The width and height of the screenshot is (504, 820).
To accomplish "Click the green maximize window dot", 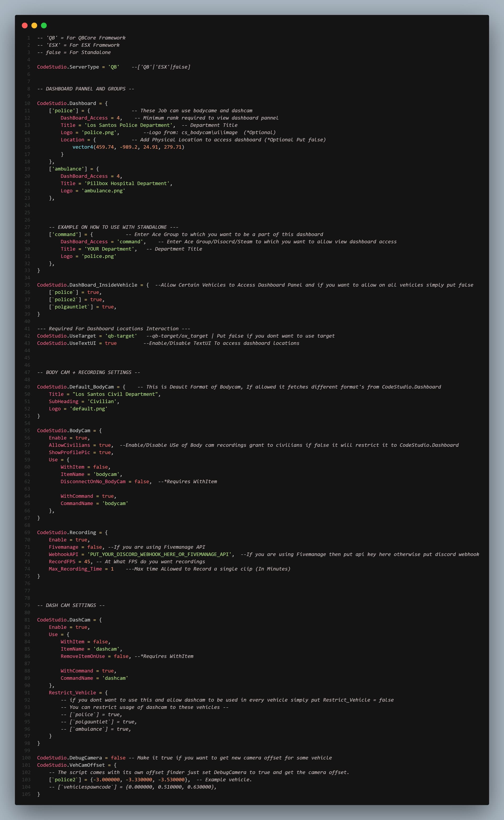I will coord(44,25).
